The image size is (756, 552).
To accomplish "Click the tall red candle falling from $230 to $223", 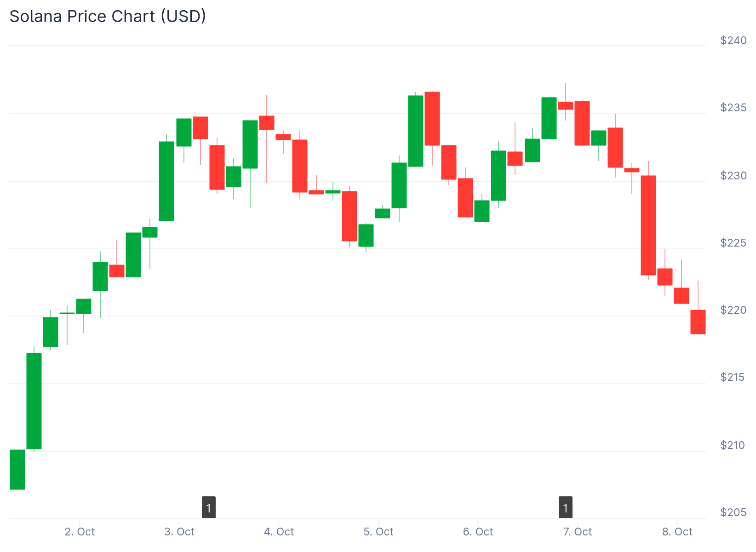I will point(648,225).
